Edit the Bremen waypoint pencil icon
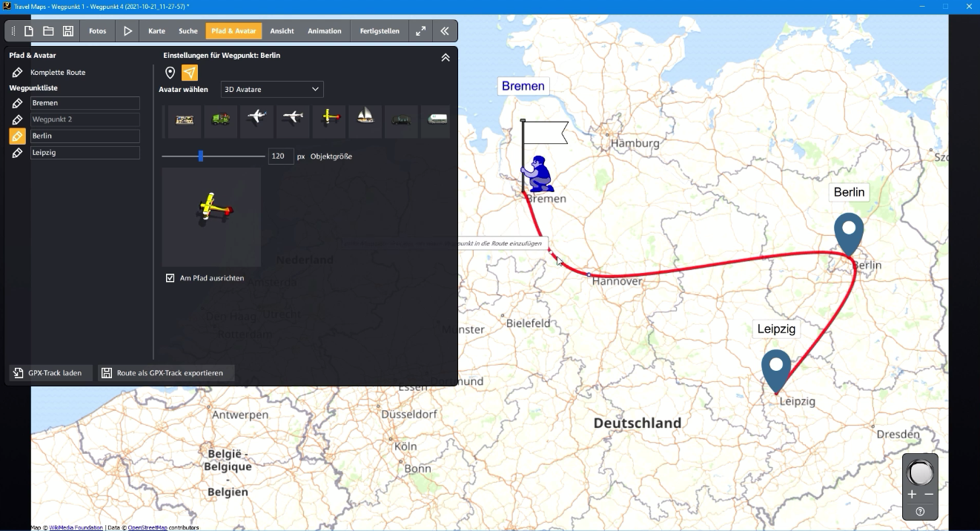 coord(17,103)
